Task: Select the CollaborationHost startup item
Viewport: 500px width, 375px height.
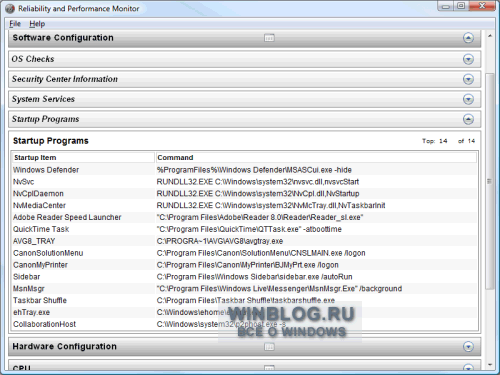Action: click(44, 324)
